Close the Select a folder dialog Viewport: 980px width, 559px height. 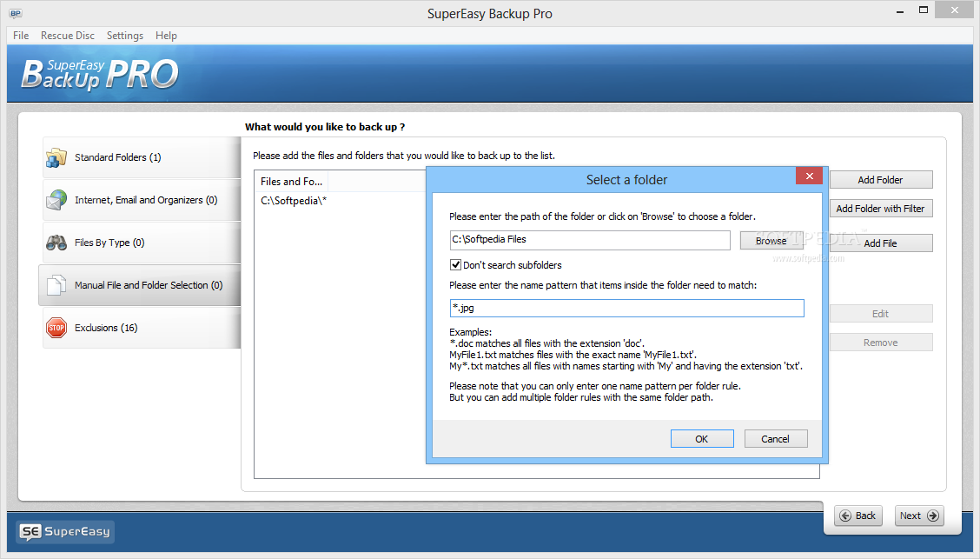pyautogui.click(x=810, y=176)
